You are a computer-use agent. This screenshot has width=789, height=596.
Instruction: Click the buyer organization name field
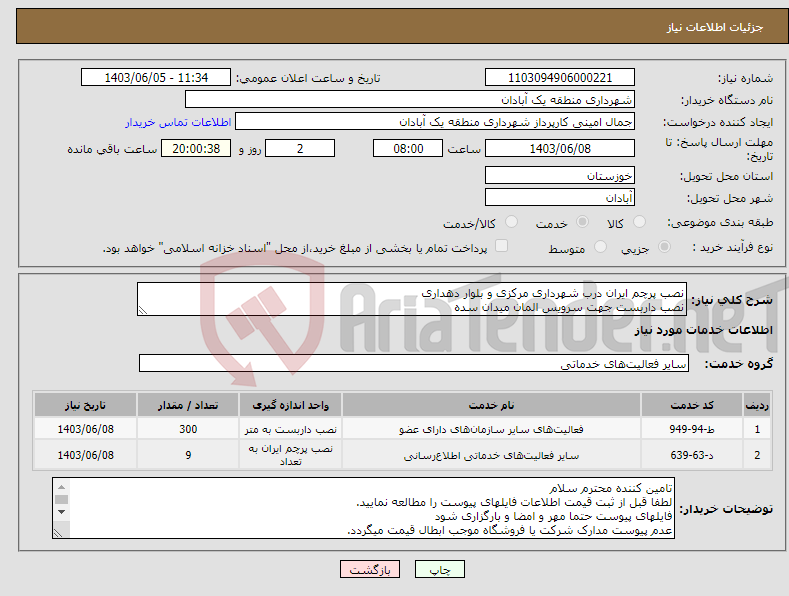(410, 100)
